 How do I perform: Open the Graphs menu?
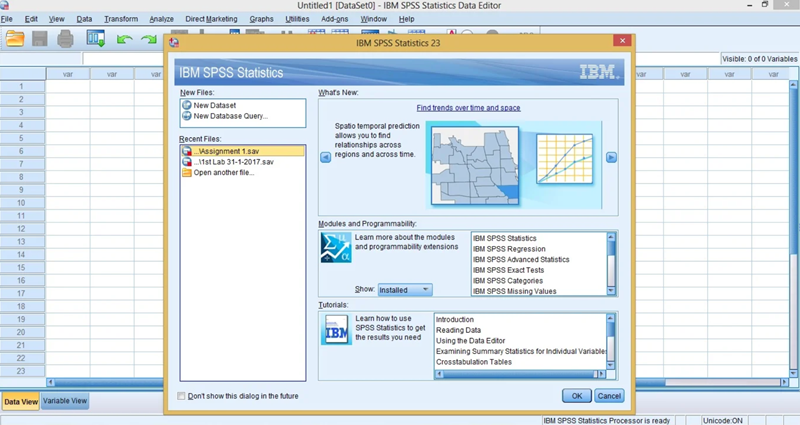(x=261, y=19)
